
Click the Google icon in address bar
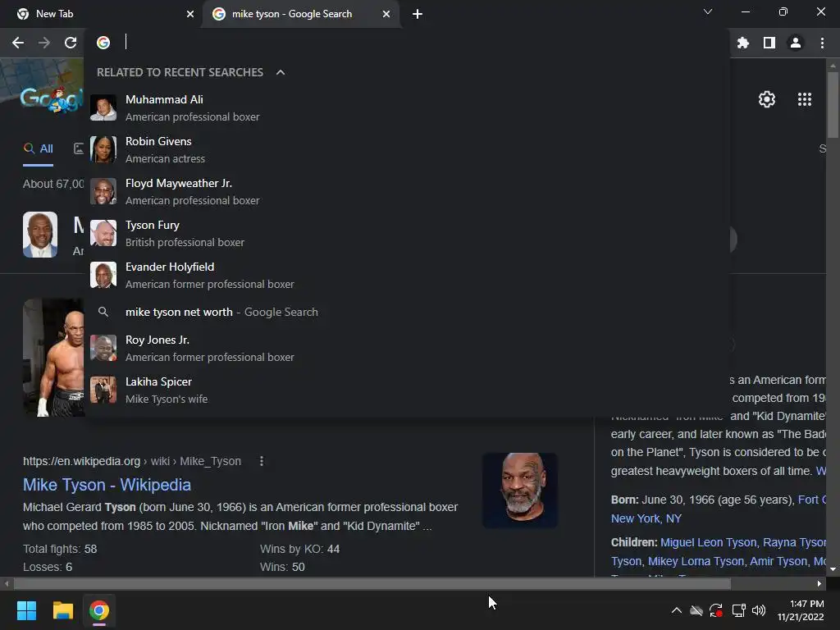[103, 43]
